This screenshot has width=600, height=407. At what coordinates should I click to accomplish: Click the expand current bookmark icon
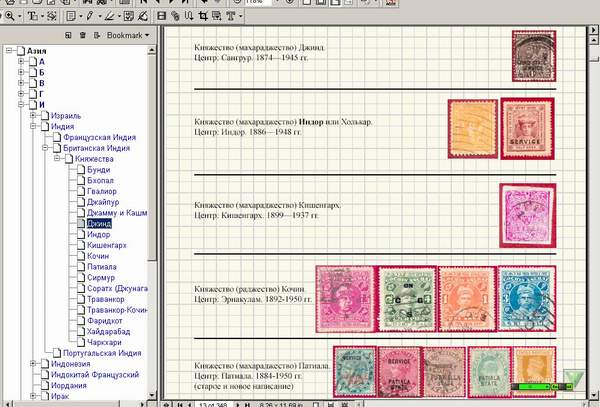tap(96, 35)
